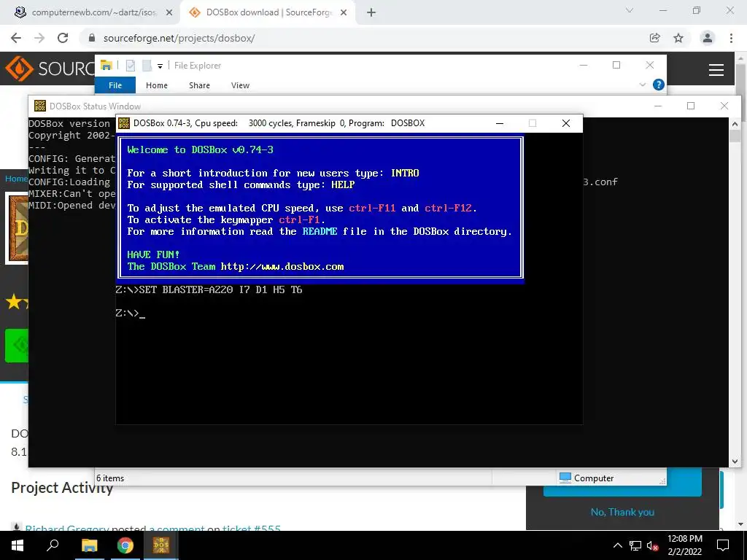Image resolution: width=747 pixels, height=560 pixels.
Task: Open the network status tray icon
Action: [635, 545]
